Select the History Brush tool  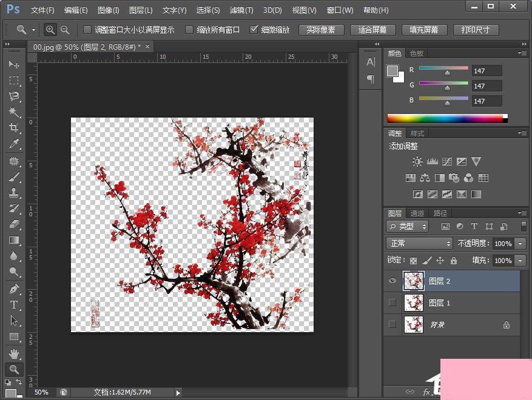tap(13, 208)
